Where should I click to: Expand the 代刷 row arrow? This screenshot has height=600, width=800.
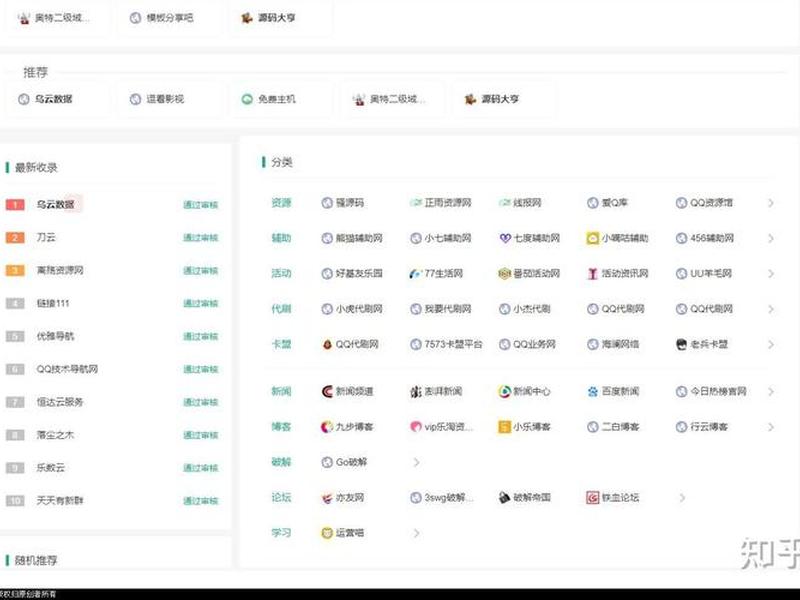click(x=770, y=309)
